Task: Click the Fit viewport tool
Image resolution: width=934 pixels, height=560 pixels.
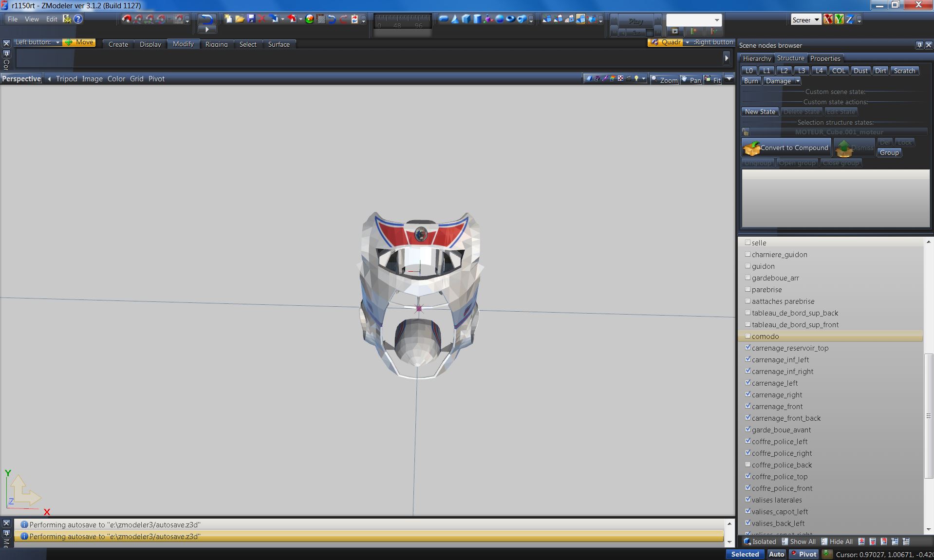Action: pos(713,80)
